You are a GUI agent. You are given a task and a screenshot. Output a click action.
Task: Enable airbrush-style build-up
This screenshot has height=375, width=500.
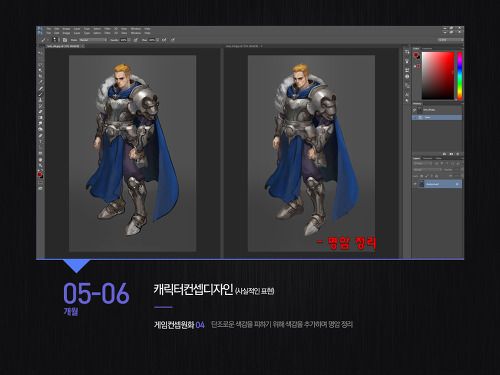click(x=164, y=40)
